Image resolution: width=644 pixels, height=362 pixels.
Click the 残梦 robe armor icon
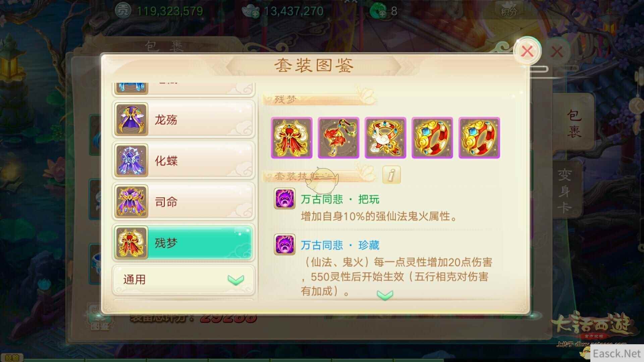click(x=291, y=138)
